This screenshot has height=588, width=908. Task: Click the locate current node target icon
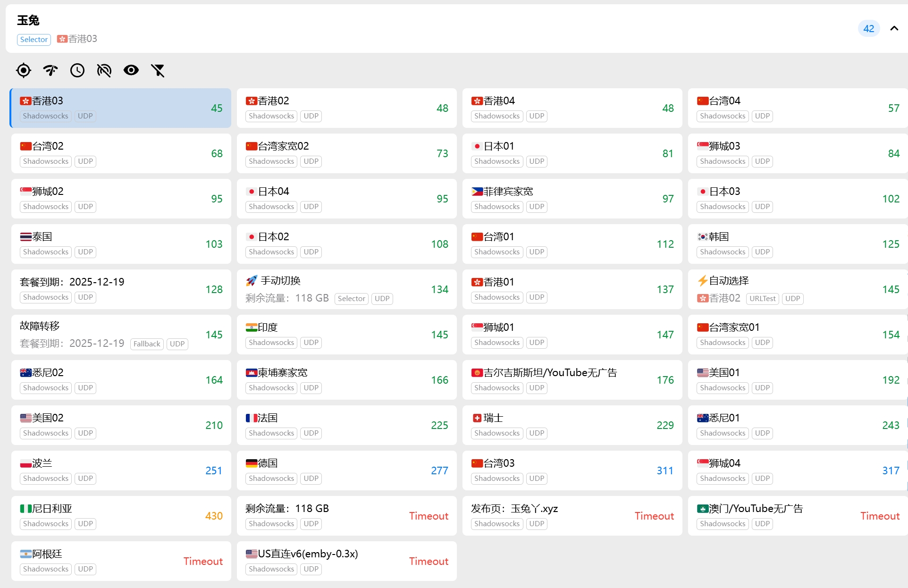click(23, 70)
